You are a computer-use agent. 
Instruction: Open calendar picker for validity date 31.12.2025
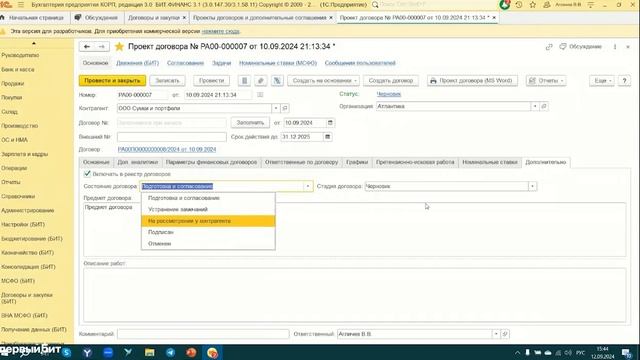pyautogui.click(x=327, y=137)
